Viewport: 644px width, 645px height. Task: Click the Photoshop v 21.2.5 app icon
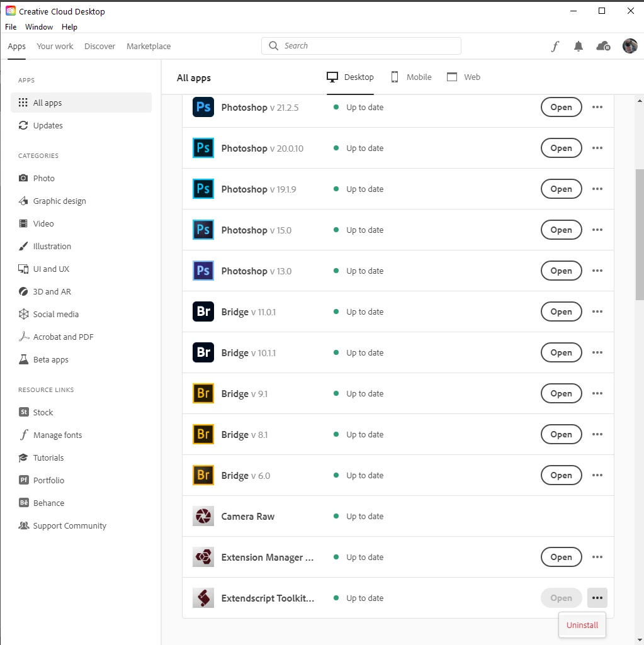(x=203, y=107)
